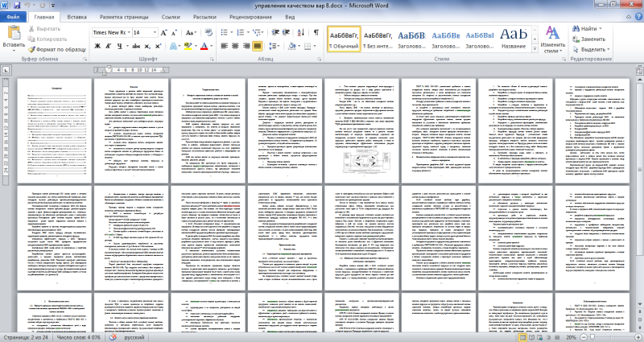644x342 pixels.
Task: Open the font size dropdown showing 14
Action: click(x=155, y=32)
